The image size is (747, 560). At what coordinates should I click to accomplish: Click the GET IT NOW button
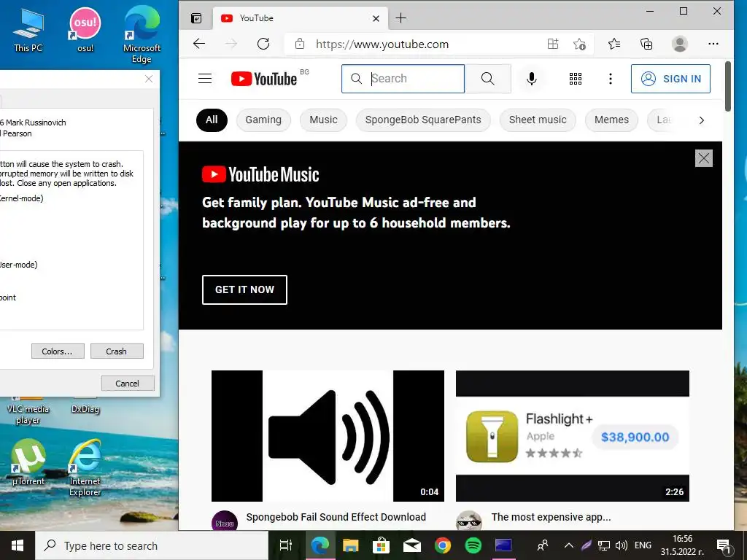[244, 289]
